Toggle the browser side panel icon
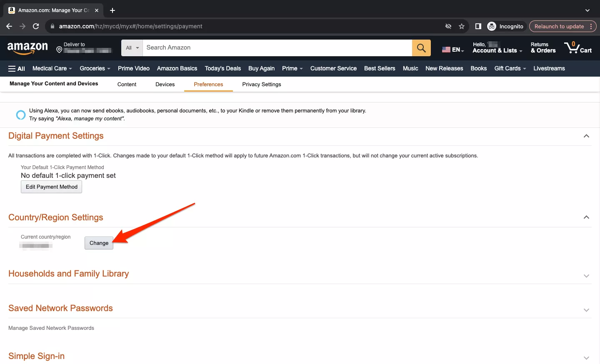600x364 pixels. click(478, 26)
